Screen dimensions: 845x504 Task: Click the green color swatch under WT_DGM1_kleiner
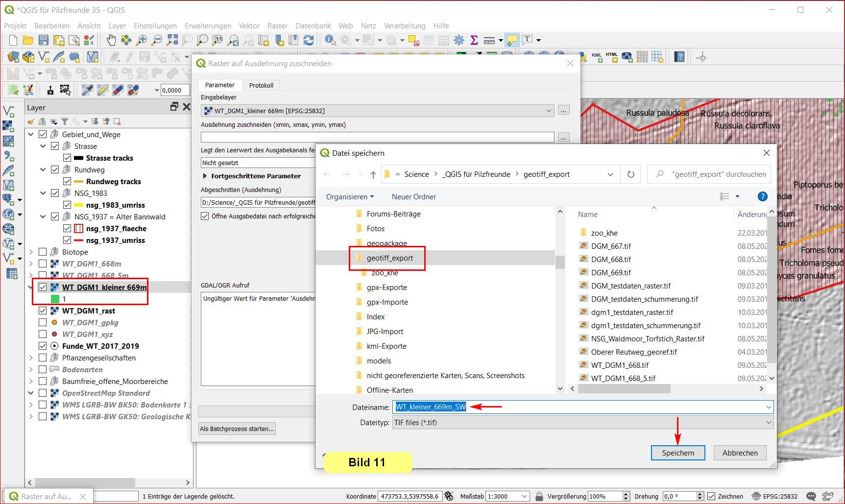click(x=55, y=299)
